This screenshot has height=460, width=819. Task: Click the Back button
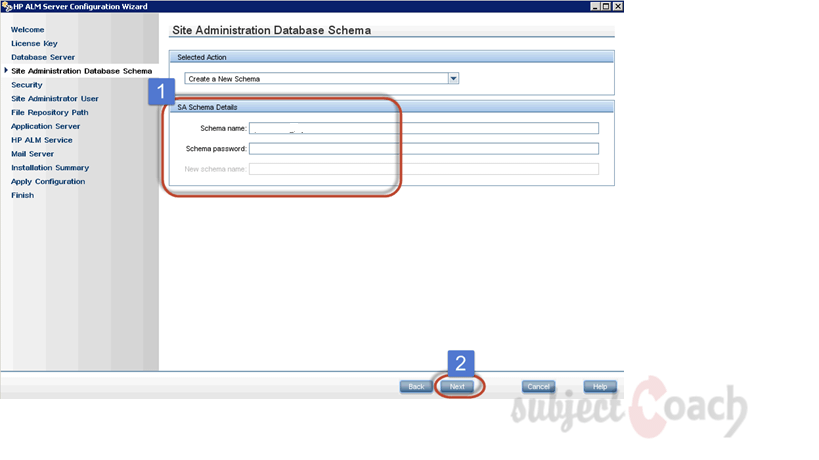(x=416, y=386)
